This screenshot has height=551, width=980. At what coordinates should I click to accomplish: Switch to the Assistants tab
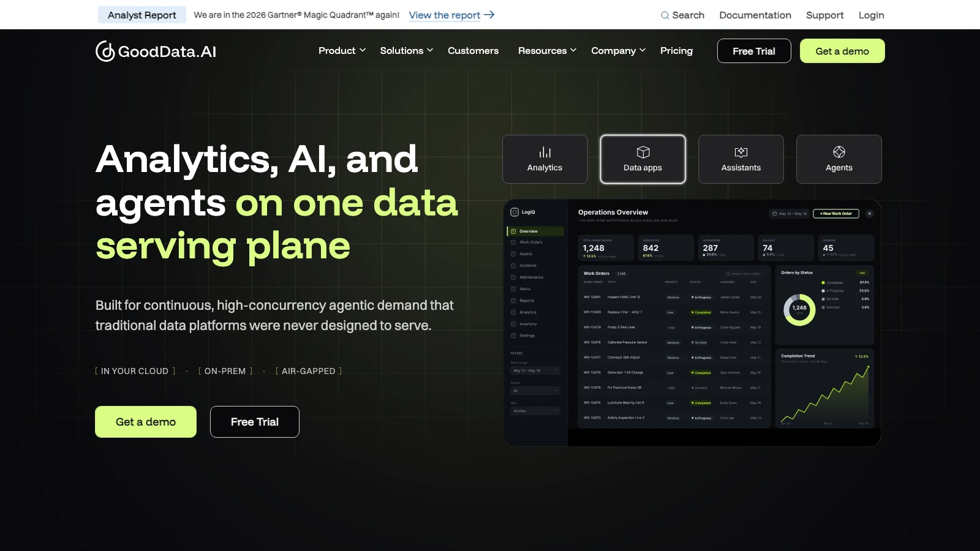[x=741, y=159]
